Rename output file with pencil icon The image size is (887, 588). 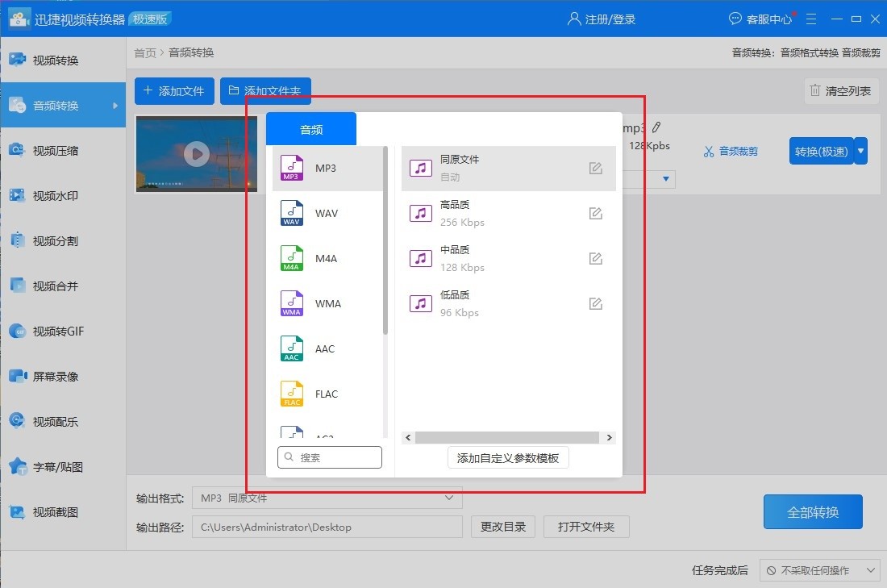click(656, 127)
